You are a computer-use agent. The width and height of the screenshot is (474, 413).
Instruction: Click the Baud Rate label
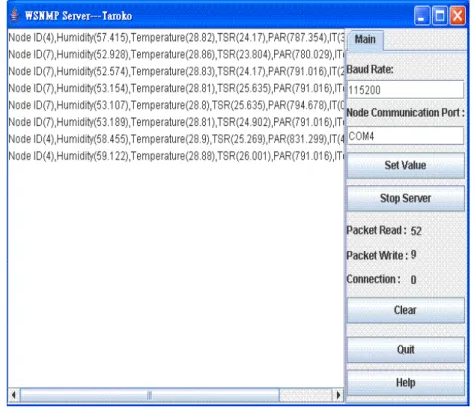tap(370, 69)
